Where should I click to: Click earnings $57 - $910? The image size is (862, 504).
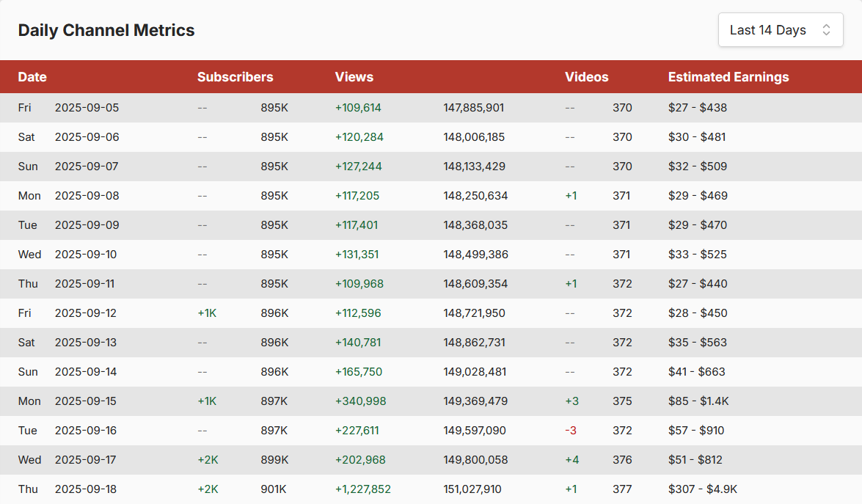pos(696,431)
